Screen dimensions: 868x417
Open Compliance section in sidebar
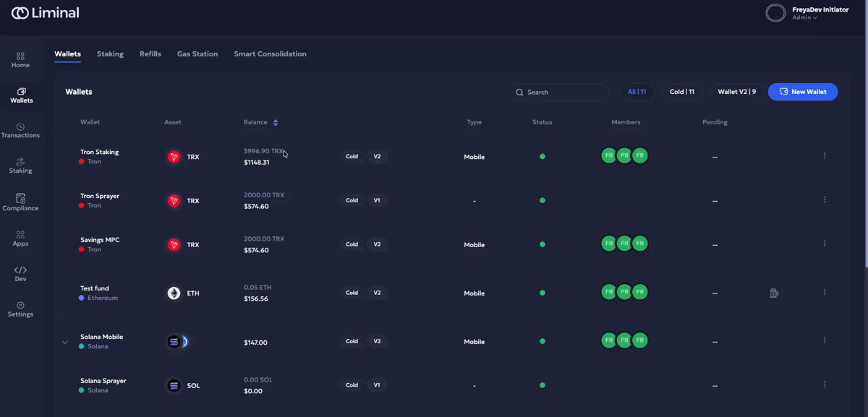click(x=20, y=202)
